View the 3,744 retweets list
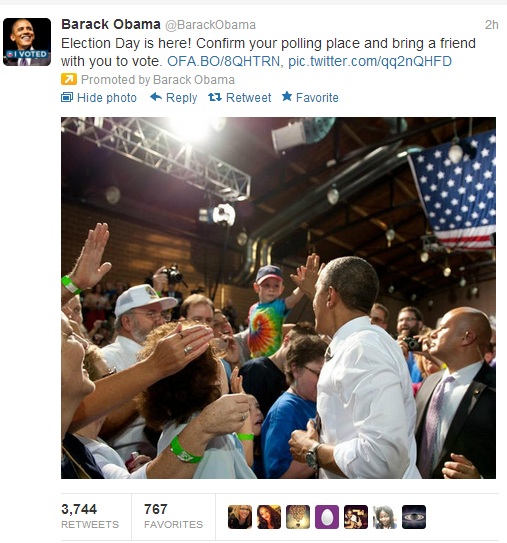The height and width of the screenshot is (543, 507). click(x=90, y=516)
